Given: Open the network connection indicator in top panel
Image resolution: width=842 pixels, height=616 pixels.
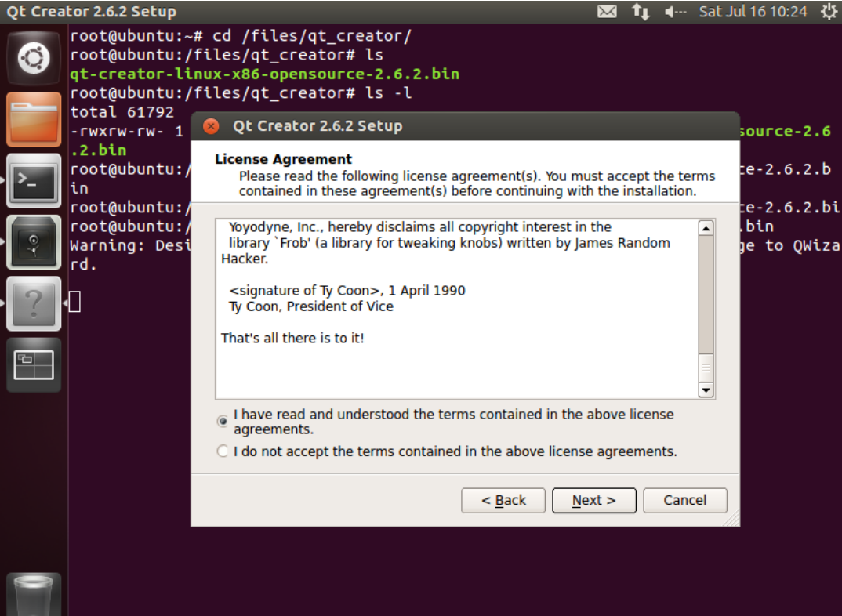Looking at the screenshot, I should click(640, 11).
